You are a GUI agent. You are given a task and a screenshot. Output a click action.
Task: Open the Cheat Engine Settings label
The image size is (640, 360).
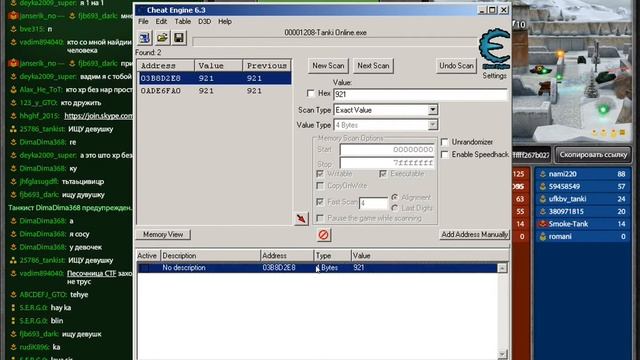(x=494, y=76)
